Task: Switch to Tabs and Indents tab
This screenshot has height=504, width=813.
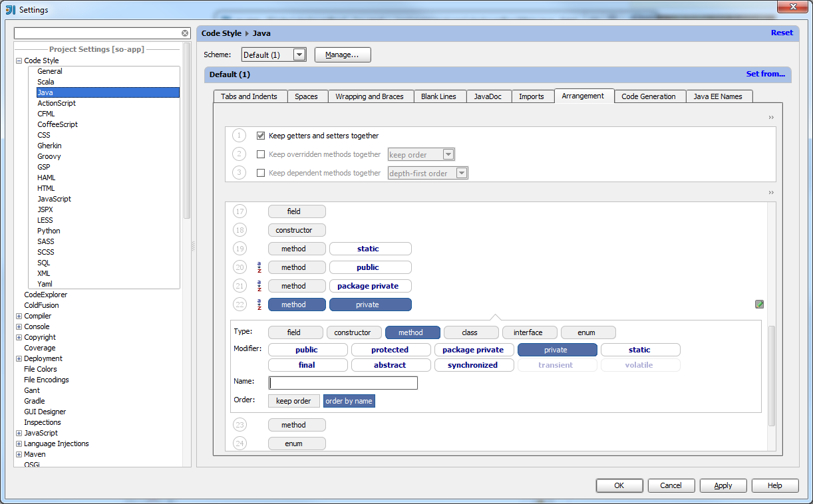Action: coord(249,96)
